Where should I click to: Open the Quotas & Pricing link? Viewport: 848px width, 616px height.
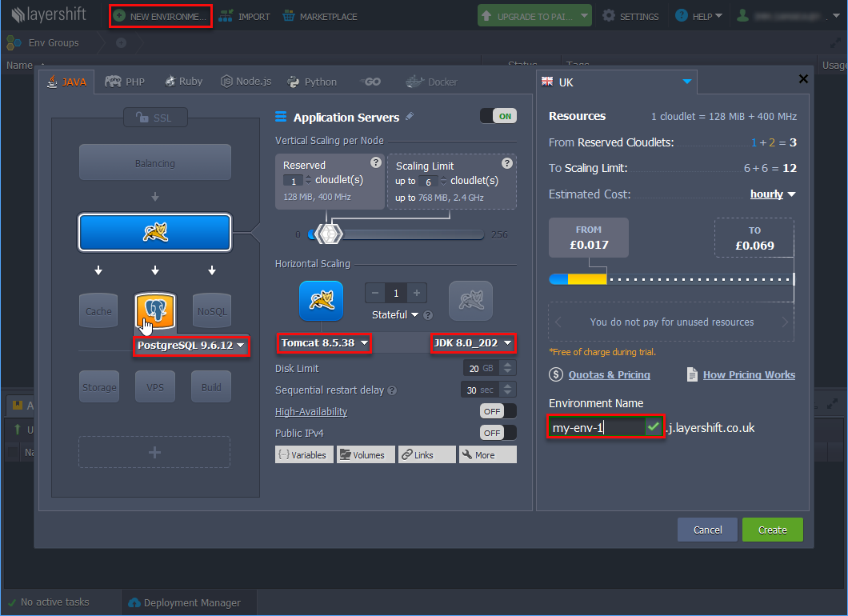(x=609, y=374)
